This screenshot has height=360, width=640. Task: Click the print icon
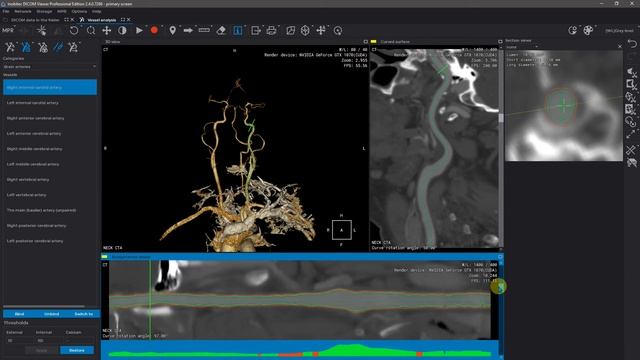271,30
